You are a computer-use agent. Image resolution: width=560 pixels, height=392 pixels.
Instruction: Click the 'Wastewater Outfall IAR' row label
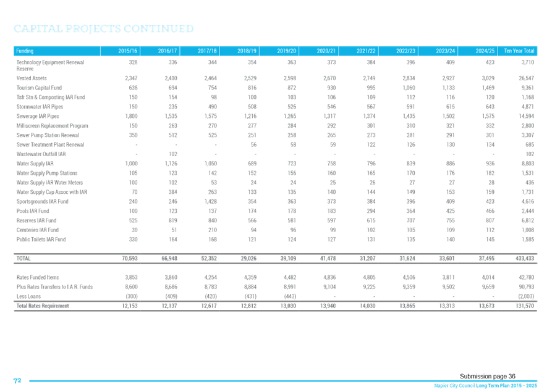pos(41,154)
